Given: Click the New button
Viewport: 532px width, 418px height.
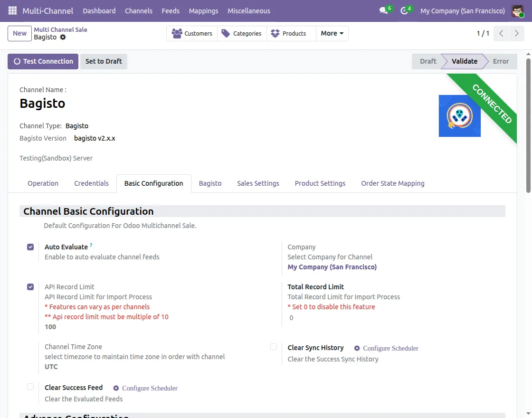Looking at the screenshot, I should (x=19, y=33).
